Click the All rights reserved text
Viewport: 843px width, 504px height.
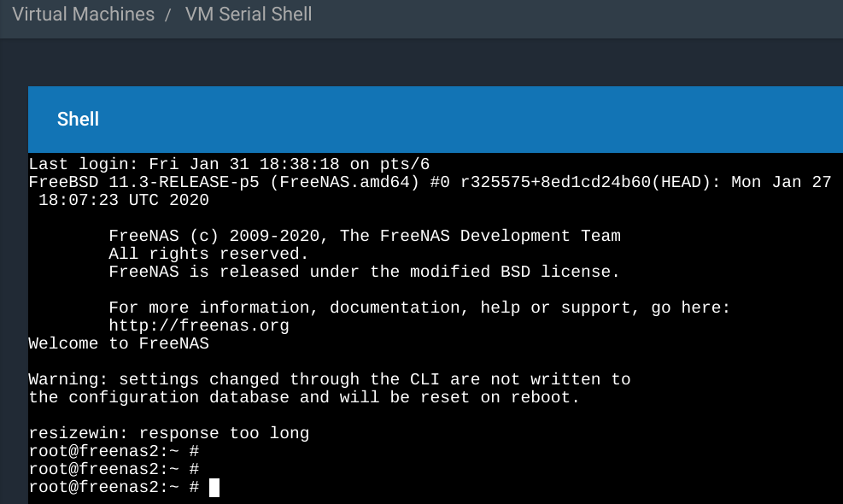click(x=208, y=254)
